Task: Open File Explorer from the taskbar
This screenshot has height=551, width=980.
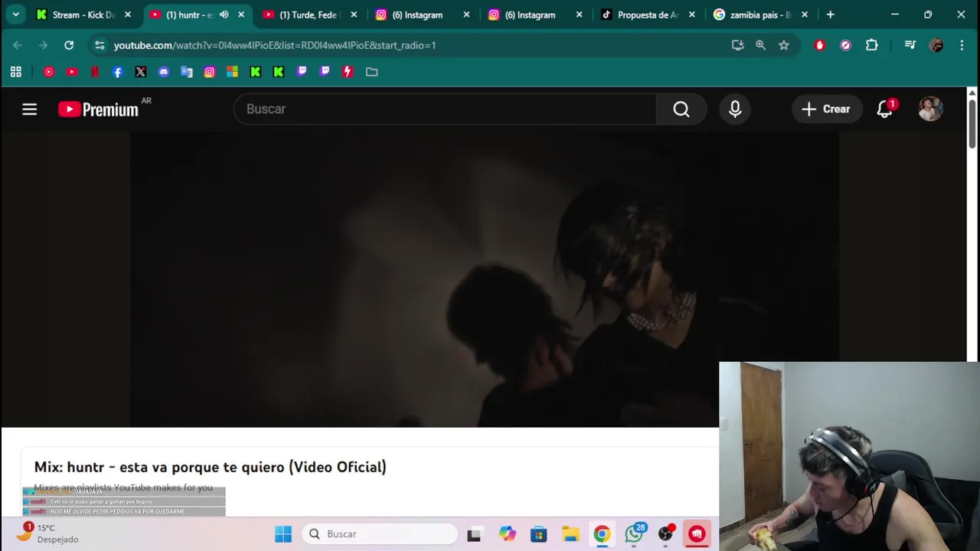Action: pyautogui.click(x=570, y=534)
